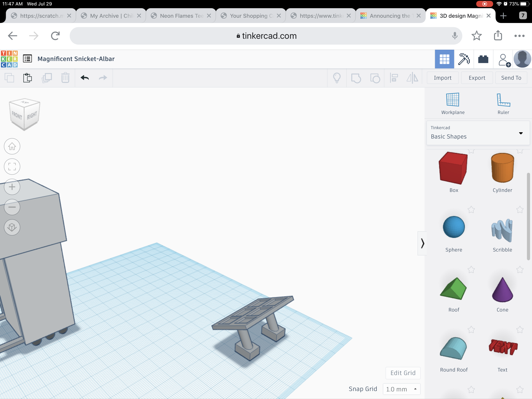The width and height of the screenshot is (532, 399).
Task: Click the Delete trash tool
Action: point(65,78)
